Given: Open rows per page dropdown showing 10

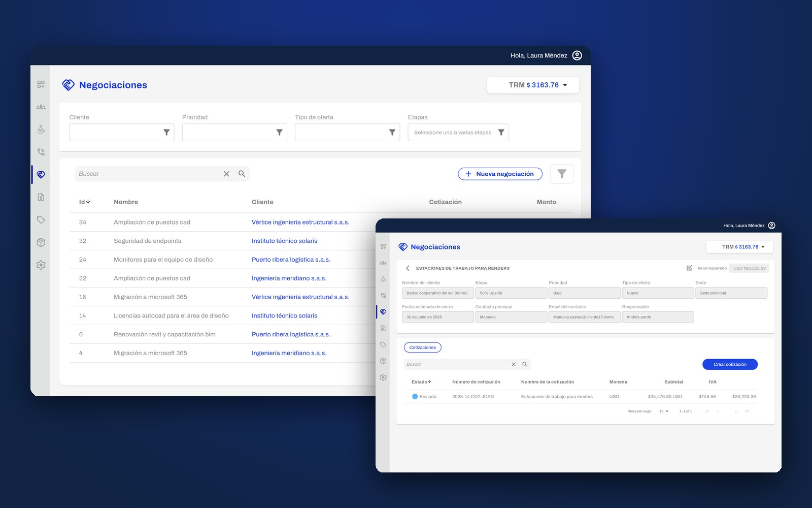Looking at the screenshot, I should [x=664, y=411].
